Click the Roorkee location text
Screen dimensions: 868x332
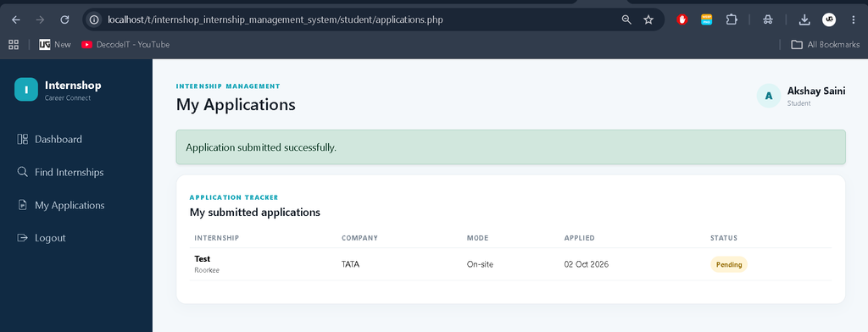tap(207, 270)
